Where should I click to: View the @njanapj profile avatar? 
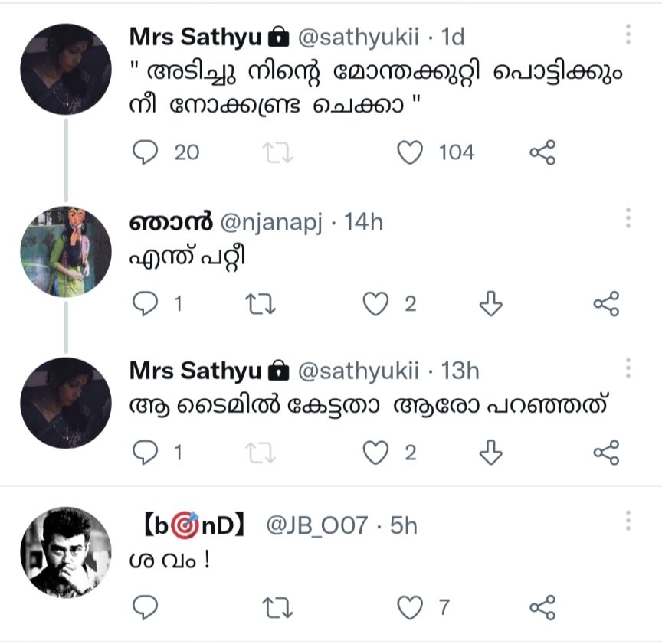(65, 252)
